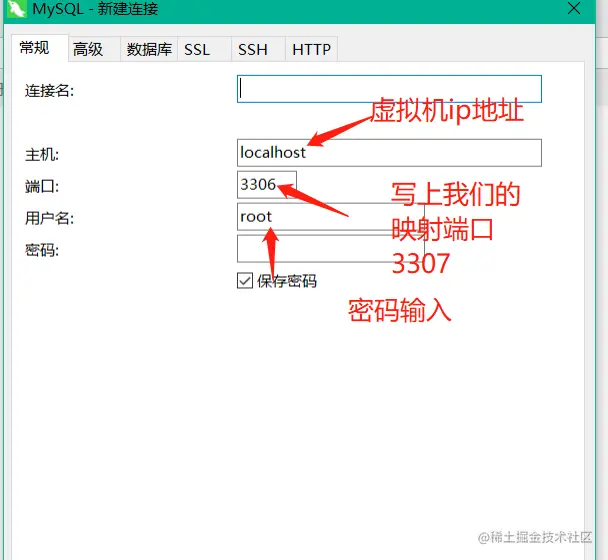The image size is (608, 560).
Task: Switch to the 常规 tab
Action: click(x=40, y=48)
